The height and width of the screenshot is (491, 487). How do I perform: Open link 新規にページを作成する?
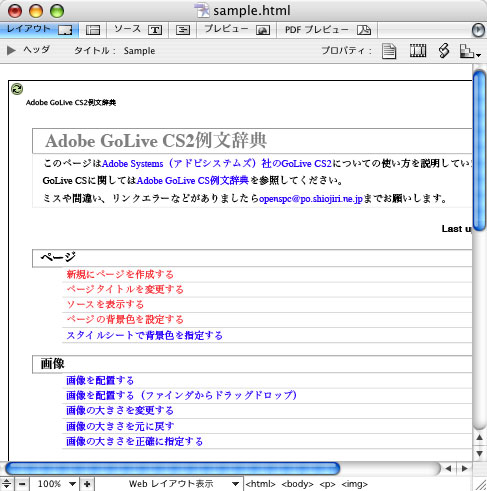[x=120, y=274]
